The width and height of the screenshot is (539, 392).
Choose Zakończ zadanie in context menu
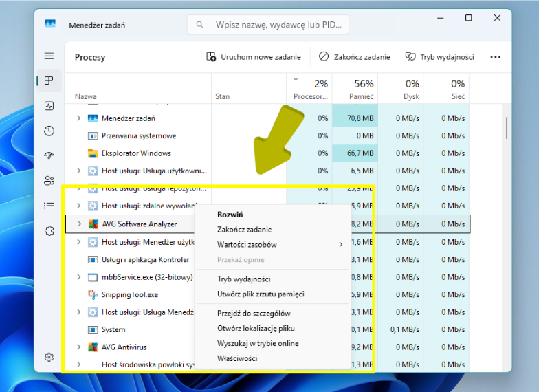pos(244,230)
